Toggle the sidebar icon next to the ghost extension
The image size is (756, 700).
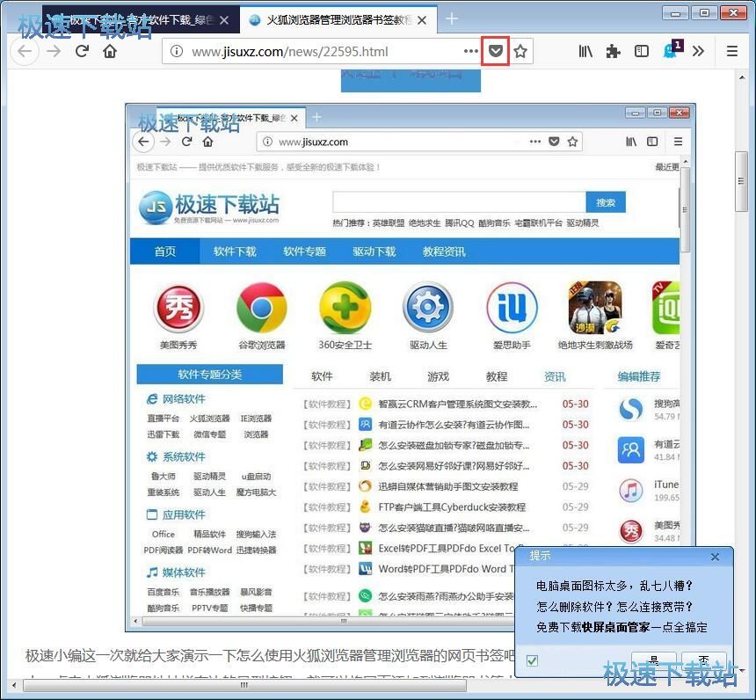tap(641, 51)
